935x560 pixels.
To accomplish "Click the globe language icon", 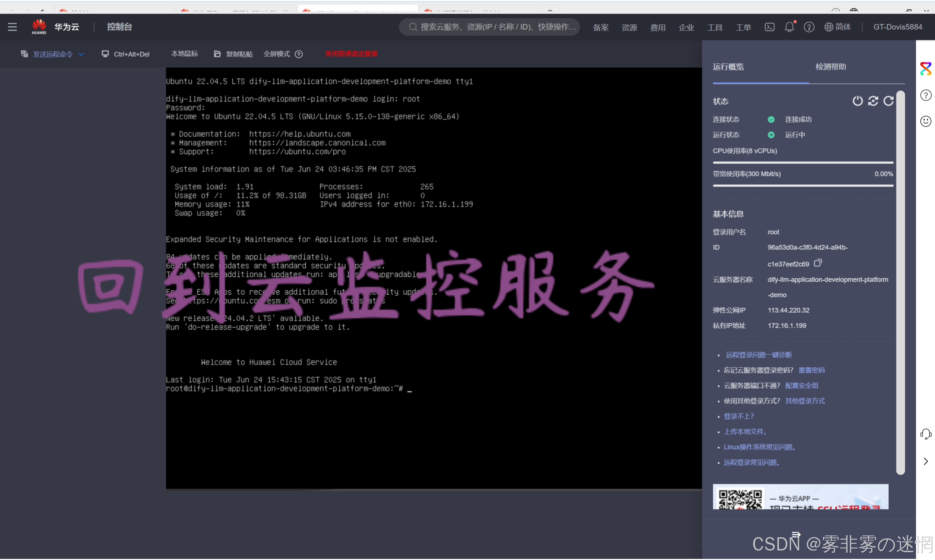I will pos(828,27).
